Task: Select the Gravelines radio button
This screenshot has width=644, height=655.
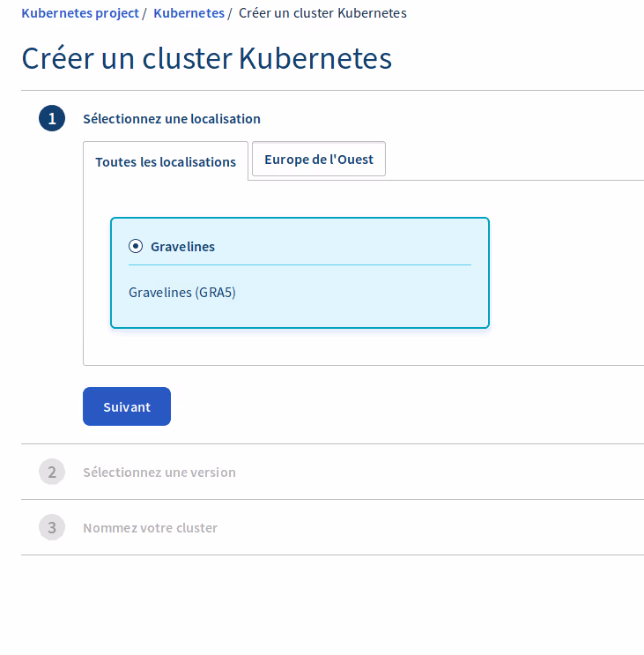Action: tap(136, 246)
